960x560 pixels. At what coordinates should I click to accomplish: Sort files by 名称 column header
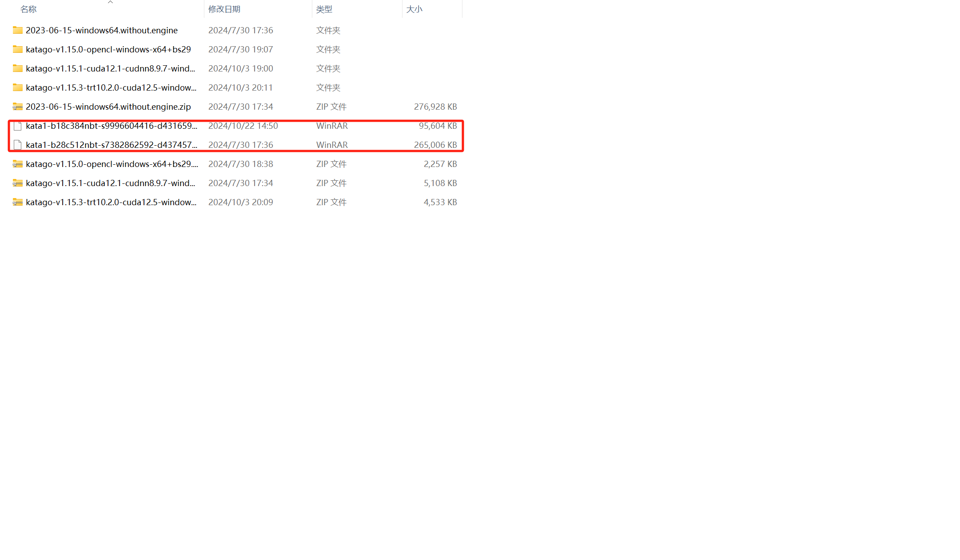pos(28,9)
